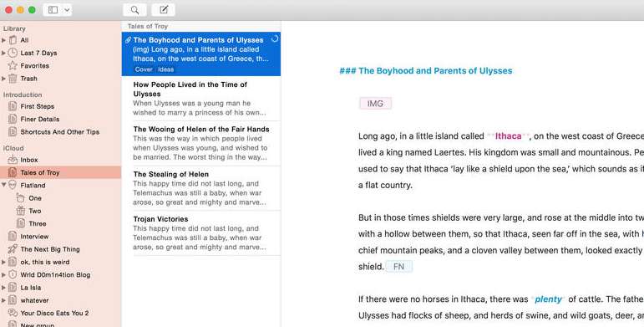The image size is (644, 327).
Task: Open the Inbox in iCloud
Action: coord(61,160)
